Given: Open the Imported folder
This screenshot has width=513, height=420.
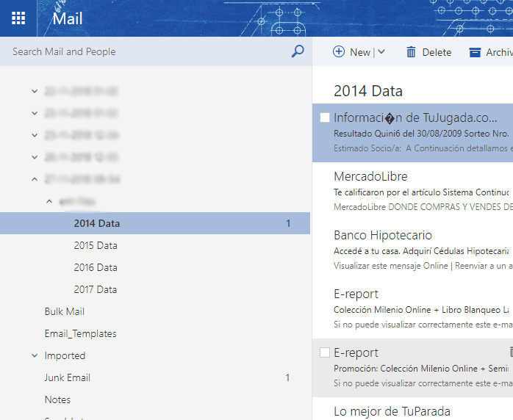Looking at the screenshot, I should point(65,355).
